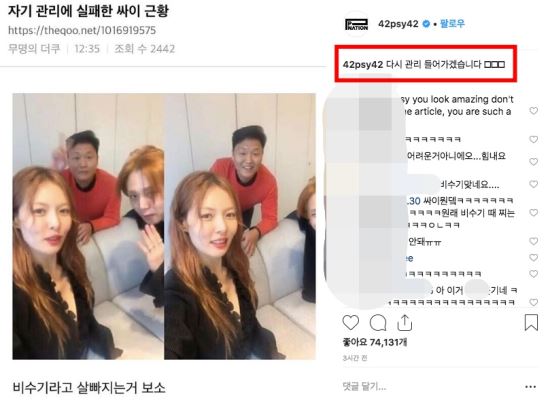Open the theqoo.net post URL

pyautogui.click(x=82, y=30)
